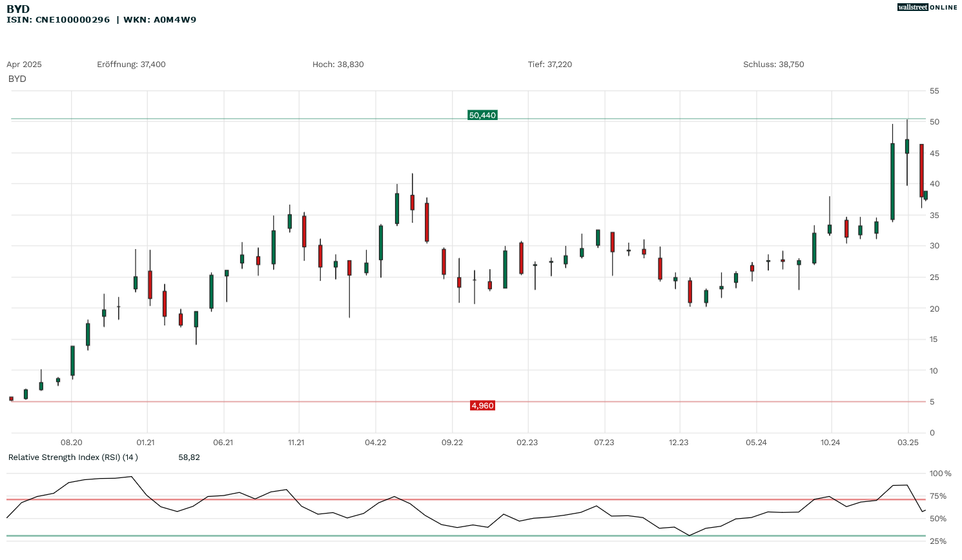Click the 75% label on RSI axis
Screen dimensions: 962x560
(x=937, y=496)
